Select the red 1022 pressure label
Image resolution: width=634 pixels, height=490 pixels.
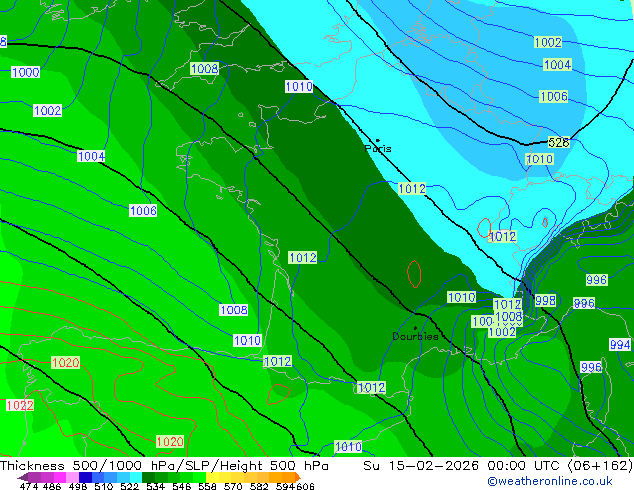(20, 405)
